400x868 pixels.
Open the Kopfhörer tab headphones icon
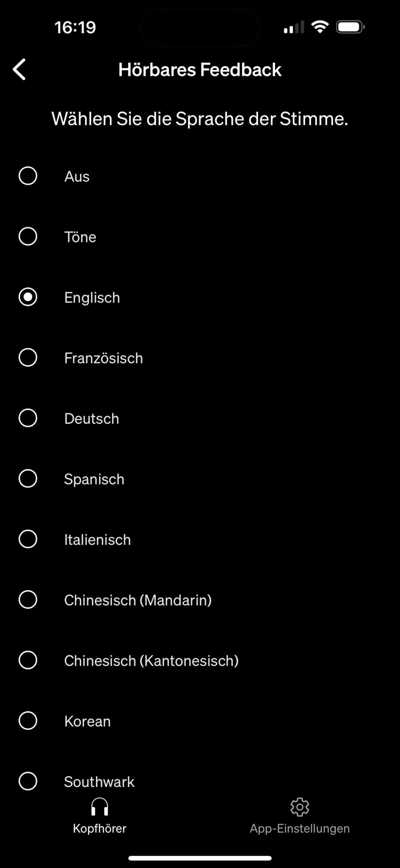pyautogui.click(x=100, y=807)
